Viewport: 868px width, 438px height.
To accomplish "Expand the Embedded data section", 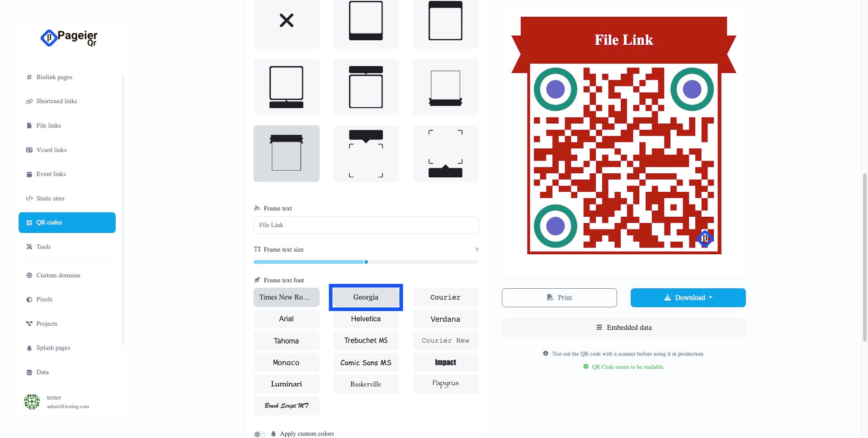I will click(624, 328).
